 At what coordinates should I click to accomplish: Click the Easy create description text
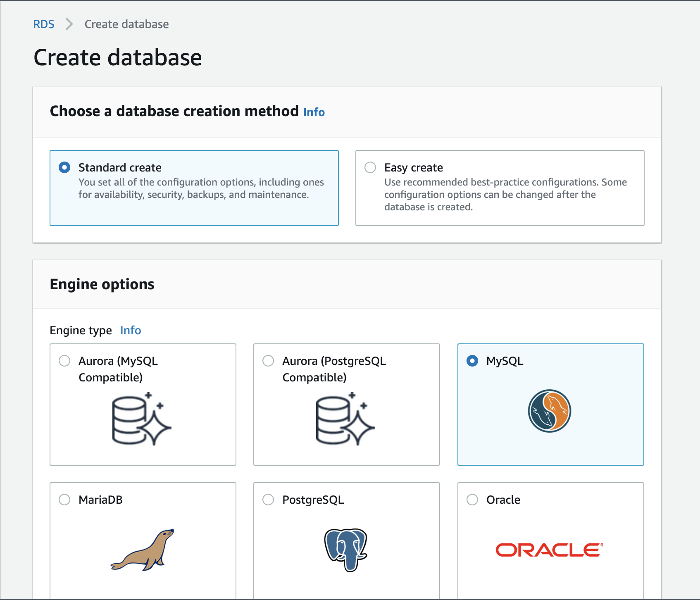click(505, 195)
